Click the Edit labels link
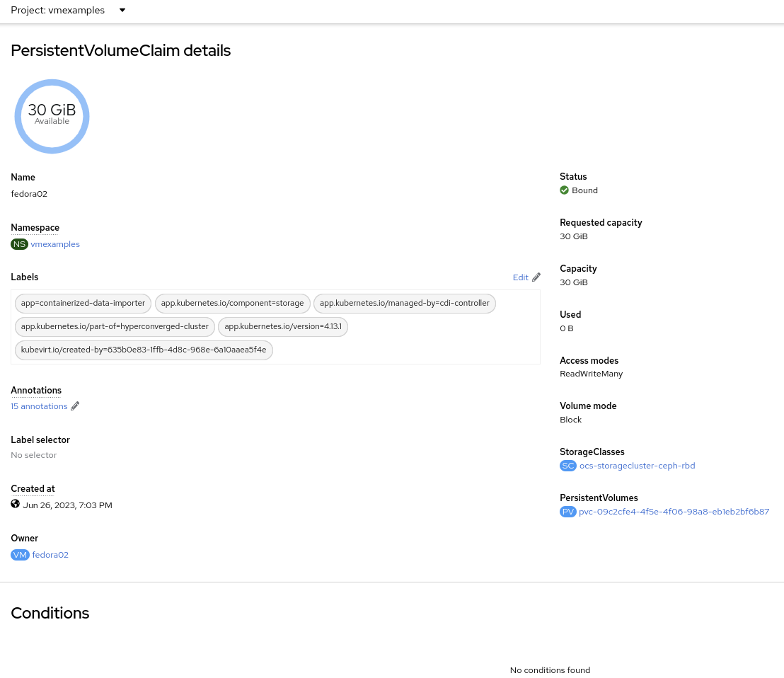Image resolution: width=784 pixels, height=678 pixels. pyautogui.click(x=520, y=277)
